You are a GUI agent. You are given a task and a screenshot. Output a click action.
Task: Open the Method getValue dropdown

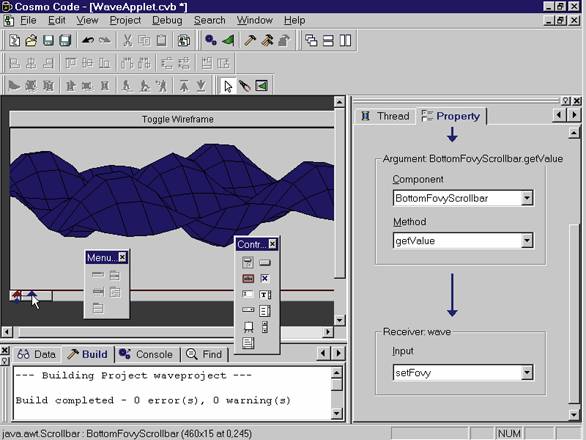coord(527,241)
